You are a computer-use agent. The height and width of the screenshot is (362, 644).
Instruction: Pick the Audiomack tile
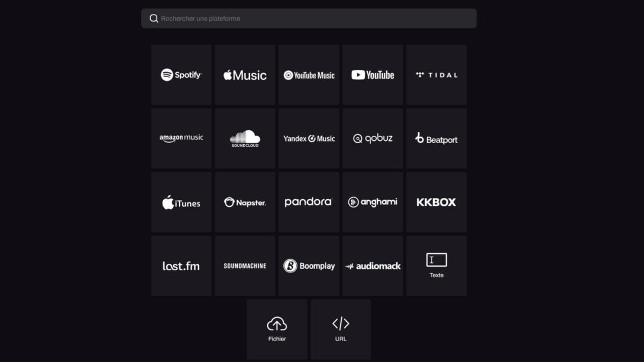372,265
